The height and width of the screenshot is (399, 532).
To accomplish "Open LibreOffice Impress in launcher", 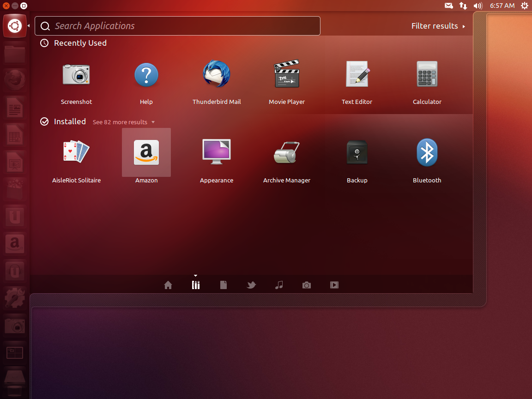I will [15, 162].
